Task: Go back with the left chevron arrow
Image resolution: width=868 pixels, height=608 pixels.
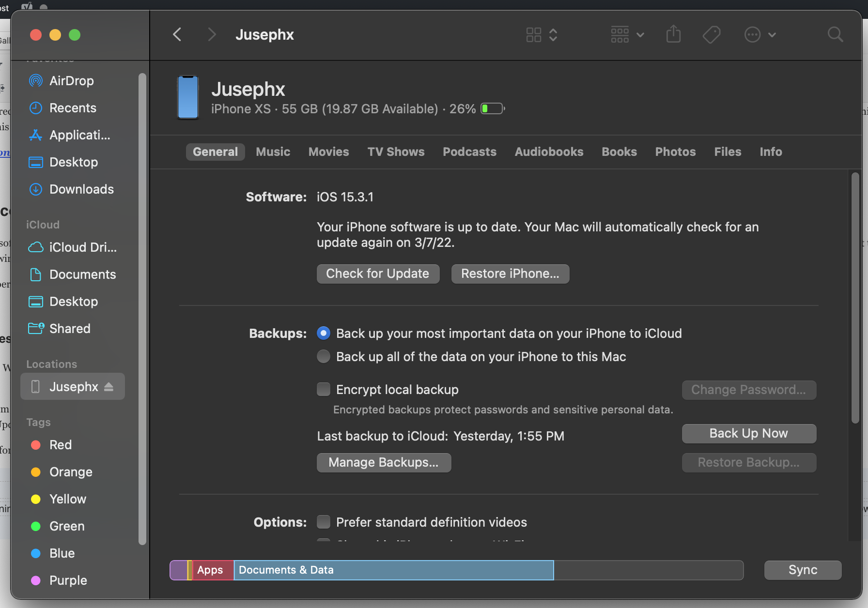Action: [177, 34]
